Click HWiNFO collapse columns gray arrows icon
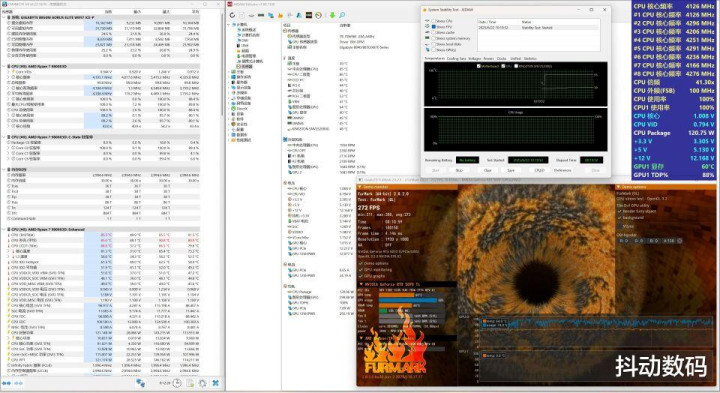This screenshot has height=393, width=720. [x=18, y=383]
